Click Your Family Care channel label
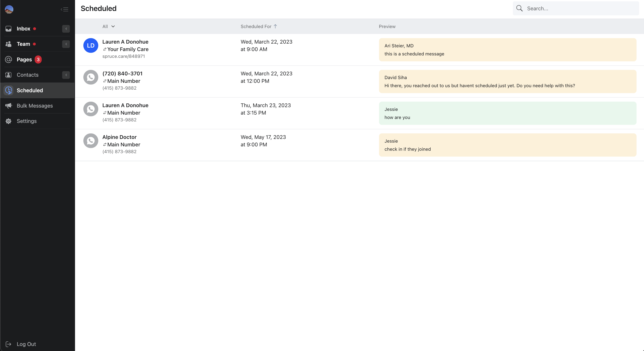This screenshot has width=644, height=351. (x=128, y=49)
